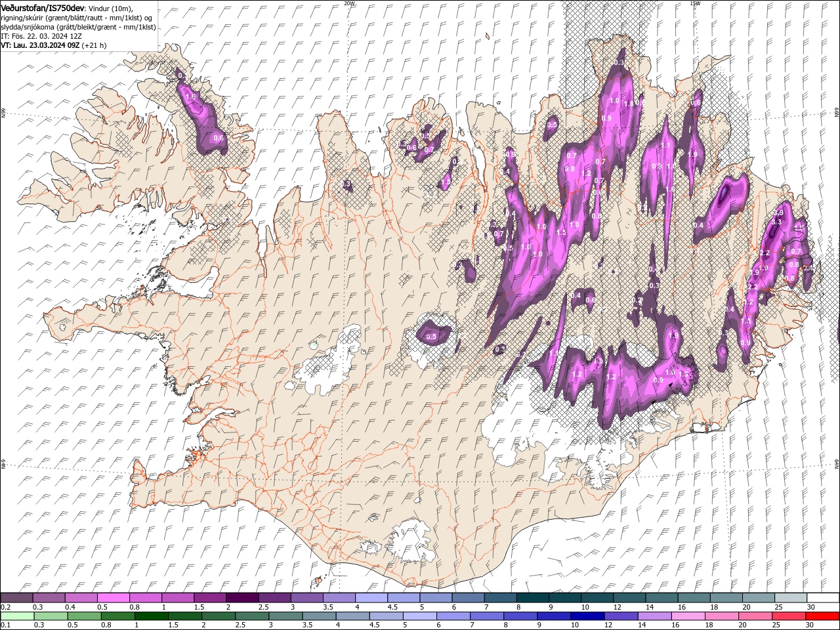Click the '0.1' label under rain legend

click(x=5, y=625)
